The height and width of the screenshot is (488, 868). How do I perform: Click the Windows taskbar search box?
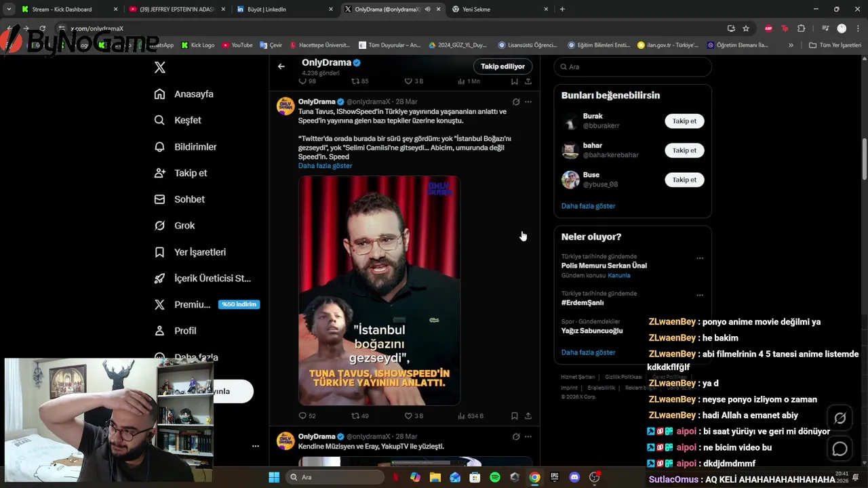click(x=335, y=477)
